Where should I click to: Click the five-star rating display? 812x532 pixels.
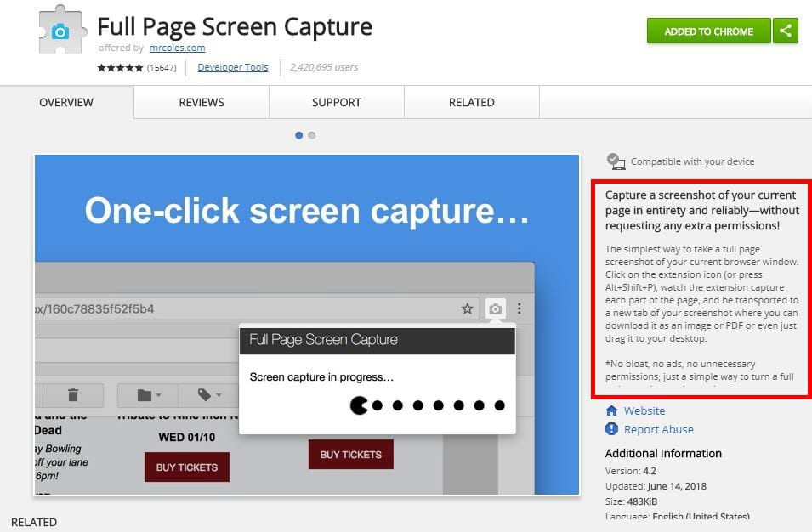pyautogui.click(x=120, y=67)
